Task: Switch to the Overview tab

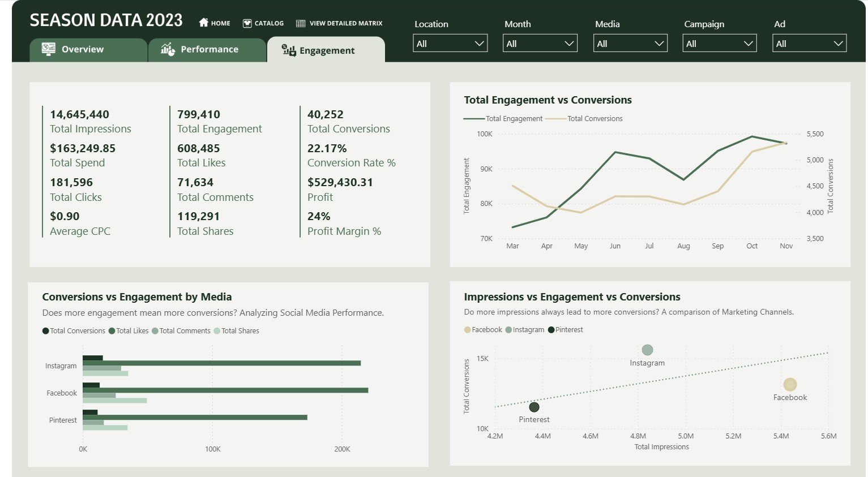Action: coord(83,50)
